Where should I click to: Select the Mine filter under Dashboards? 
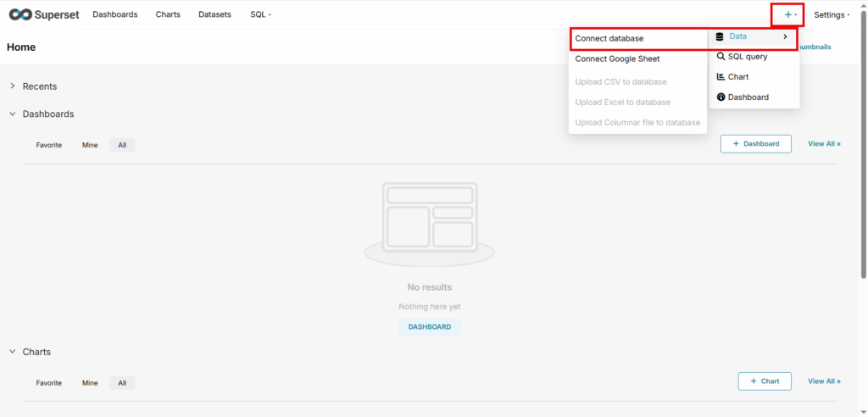pos(90,145)
